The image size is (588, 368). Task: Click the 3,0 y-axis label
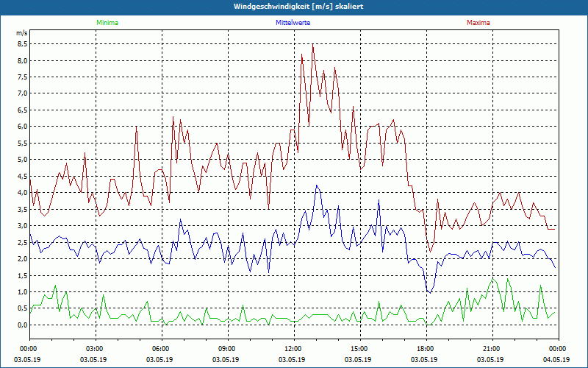tap(23, 226)
